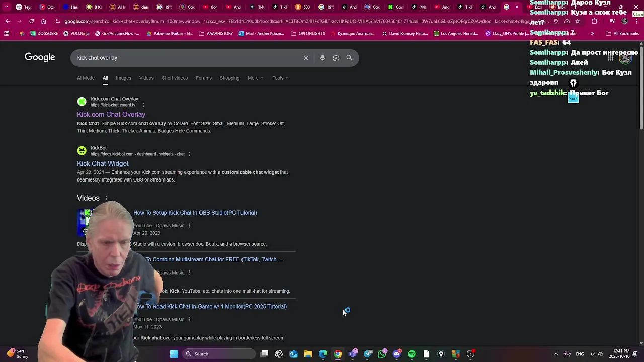
Task: Open the AAAAHISTORY bookmark folder
Action: 216,34
